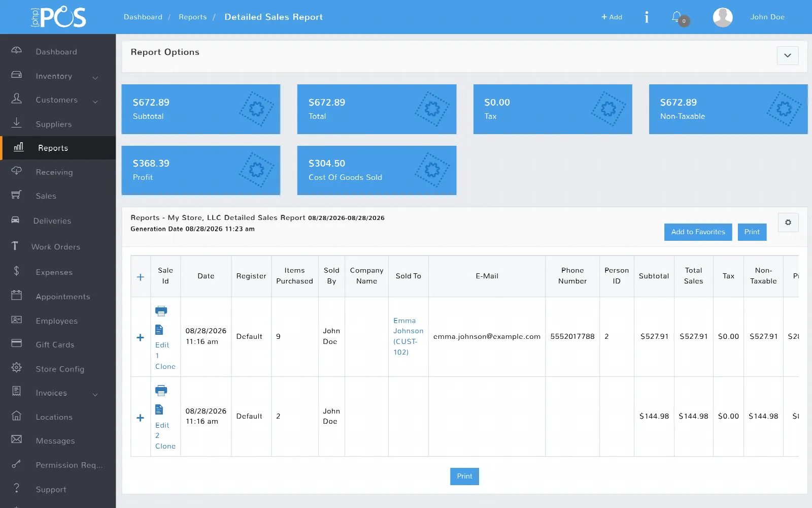The image size is (812, 508).
Task: Click the Reports bar chart icon
Action: click(x=19, y=147)
